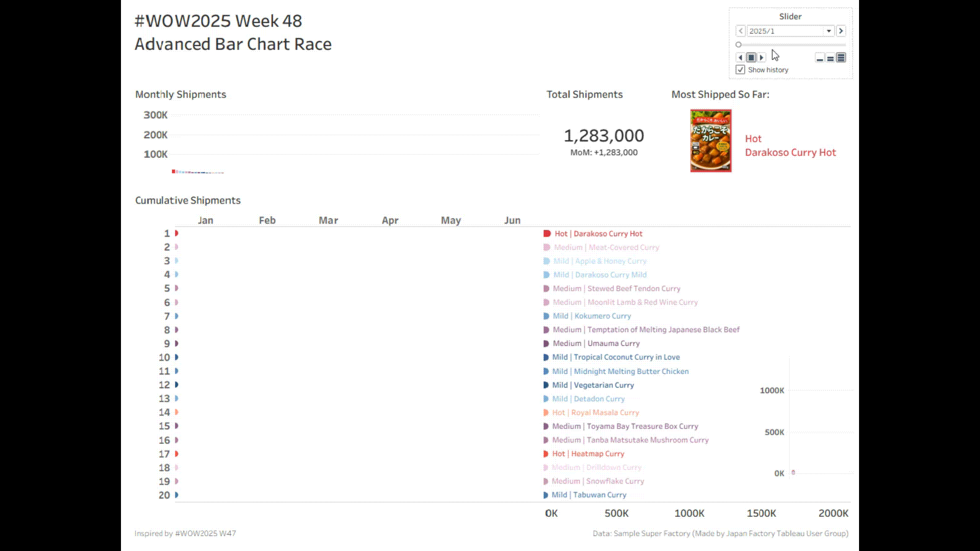Click the red mark at rank 1

[177, 233]
